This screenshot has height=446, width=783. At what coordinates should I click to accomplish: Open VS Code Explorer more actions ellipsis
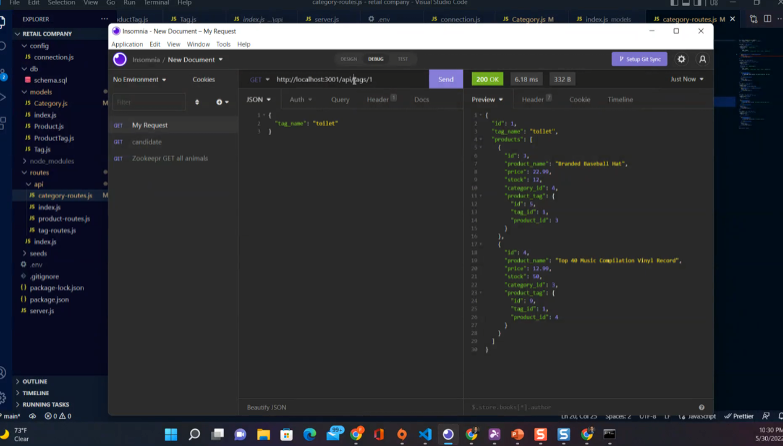tap(104, 19)
